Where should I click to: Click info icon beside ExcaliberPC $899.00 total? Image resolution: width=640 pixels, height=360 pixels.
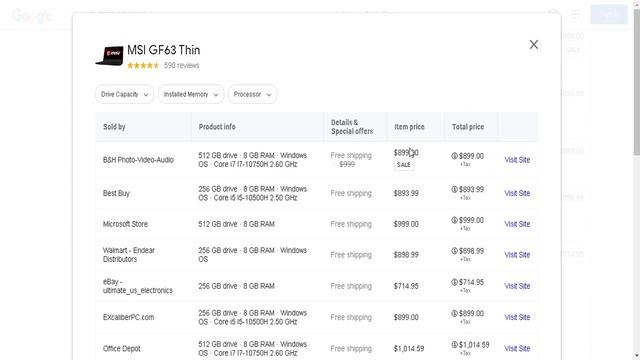(x=454, y=313)
